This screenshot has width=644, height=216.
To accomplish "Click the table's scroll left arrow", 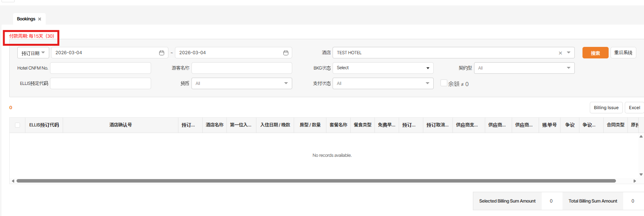I will coord(13,181).
